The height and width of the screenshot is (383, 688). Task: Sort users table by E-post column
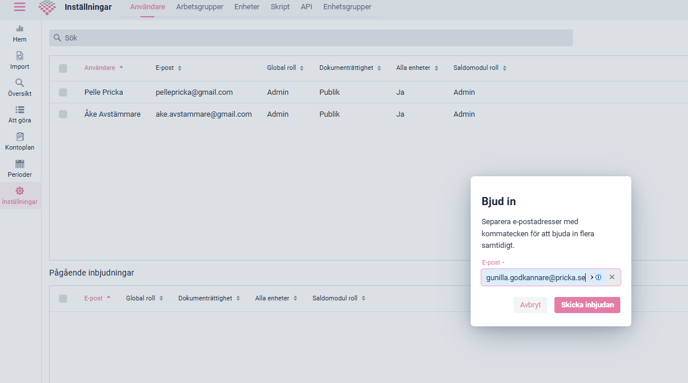(x=168, y=68)
